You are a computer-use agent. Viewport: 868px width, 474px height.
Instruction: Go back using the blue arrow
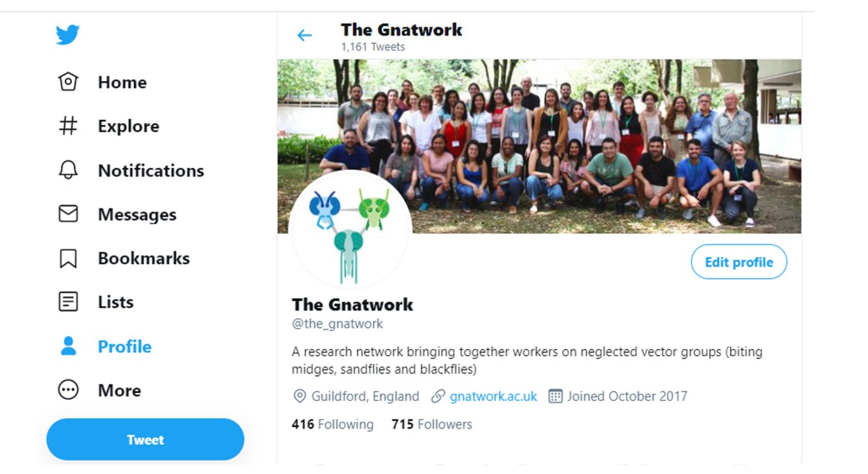coord(304,36)
